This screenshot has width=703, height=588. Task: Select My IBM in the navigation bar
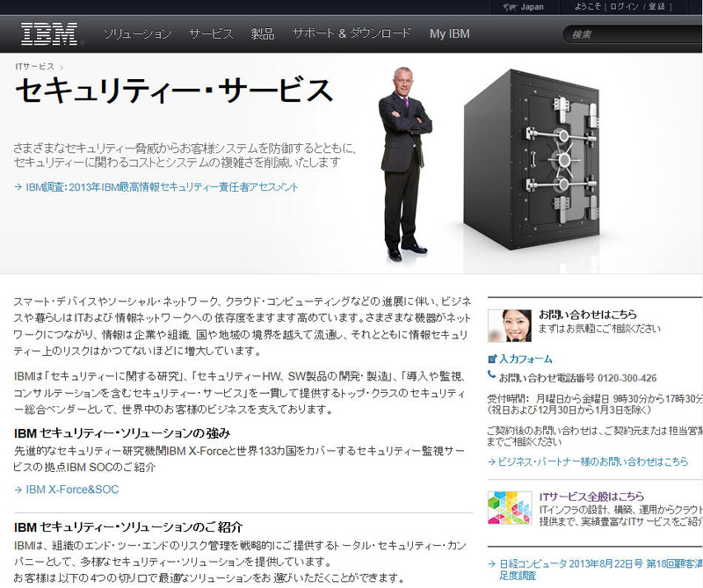[x=449, y=34]
